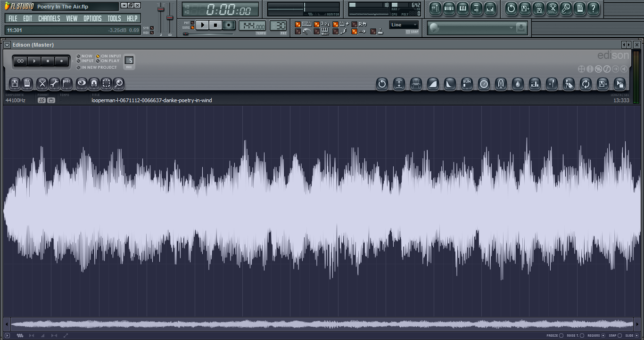Viewport: 644px width, 340px height.
Task: Select the INPUT recording option
Action: coord(85,61)
